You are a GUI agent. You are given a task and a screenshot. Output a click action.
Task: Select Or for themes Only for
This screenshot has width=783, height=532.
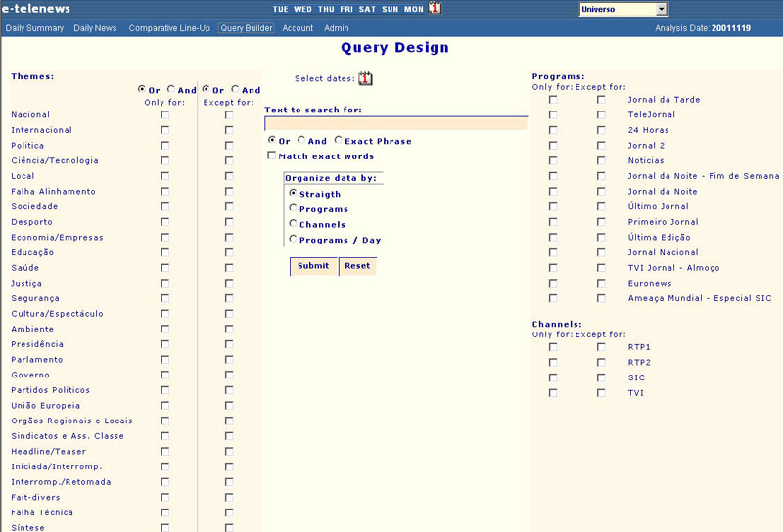click(142, 89)
